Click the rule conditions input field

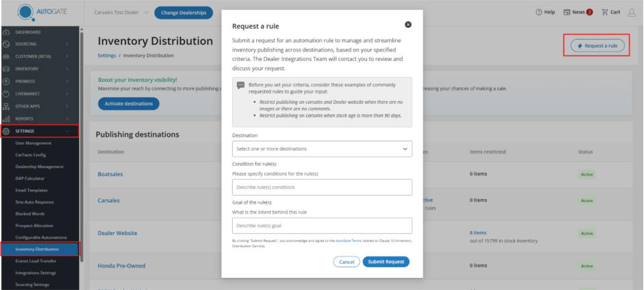pyautogui.click(x=322, y=188)
